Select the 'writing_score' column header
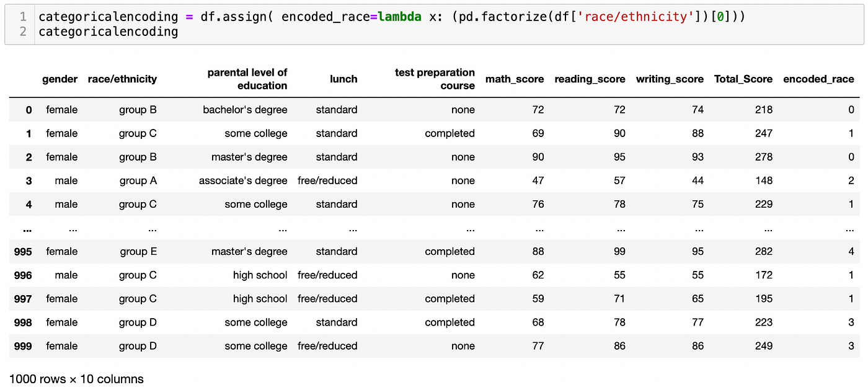The width and height of the screenshot is (868, 390). (x=670, y=79)
